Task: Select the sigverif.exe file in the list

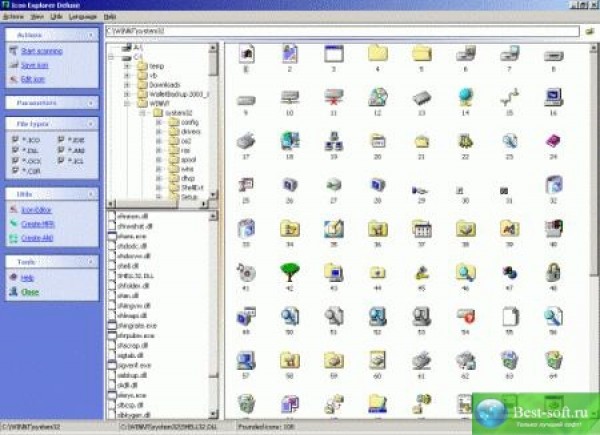Action: [x=134, y=365]
